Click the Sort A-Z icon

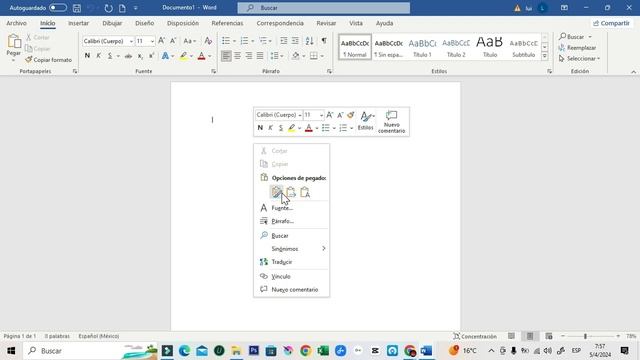[x=309, y=41]
